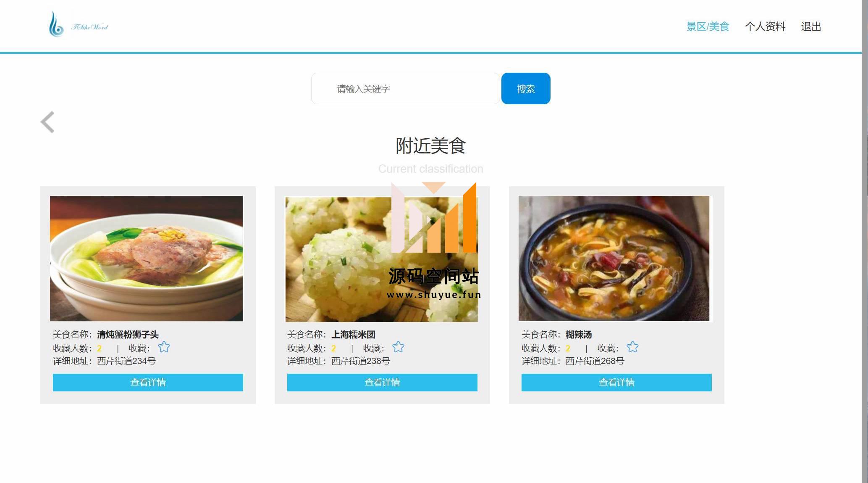868x483 pixels.
Task: Focus the 请输入关键字 search field
Action: click(x=405, y=89)
